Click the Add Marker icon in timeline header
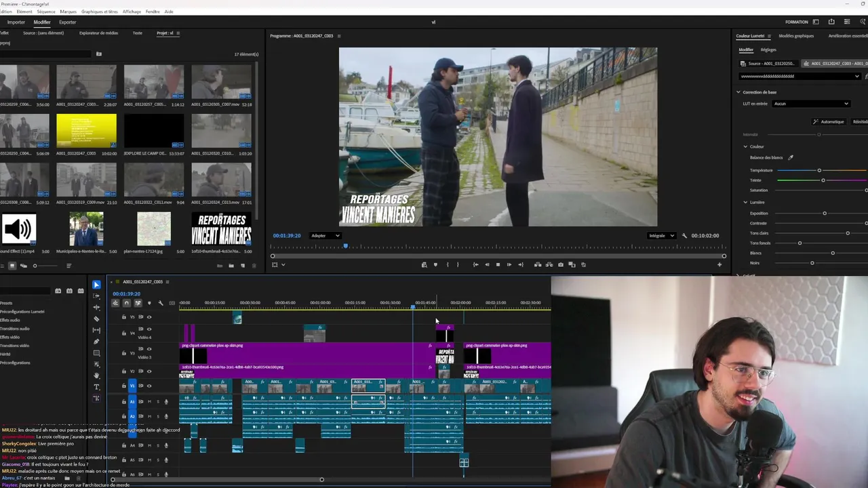The image size is (868, 488). click(149, 303)
